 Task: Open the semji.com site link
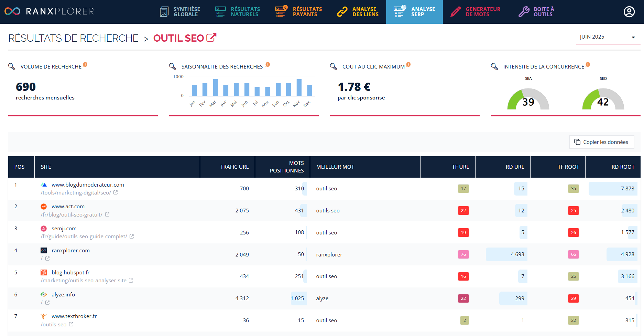click(x=64, y=229)
